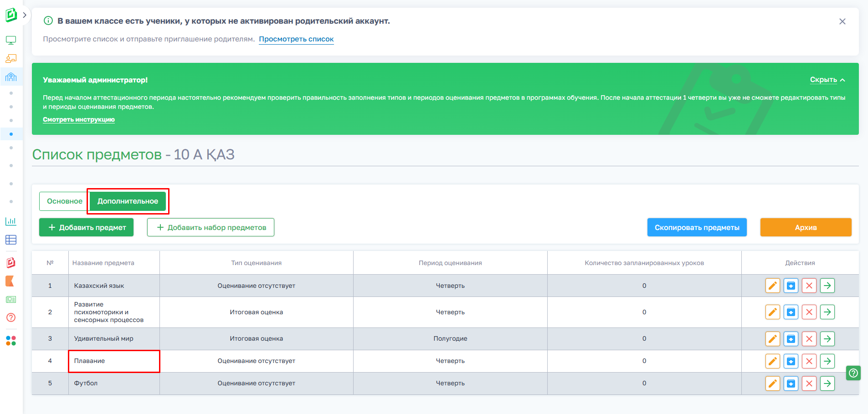868x414 pixels.
Task: Select the Дополнительное tab
Action: tap(128, 201)
